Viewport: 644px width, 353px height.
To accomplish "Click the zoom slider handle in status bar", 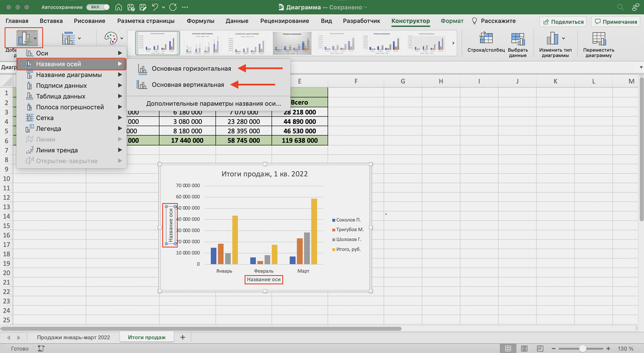I will 583,348.
